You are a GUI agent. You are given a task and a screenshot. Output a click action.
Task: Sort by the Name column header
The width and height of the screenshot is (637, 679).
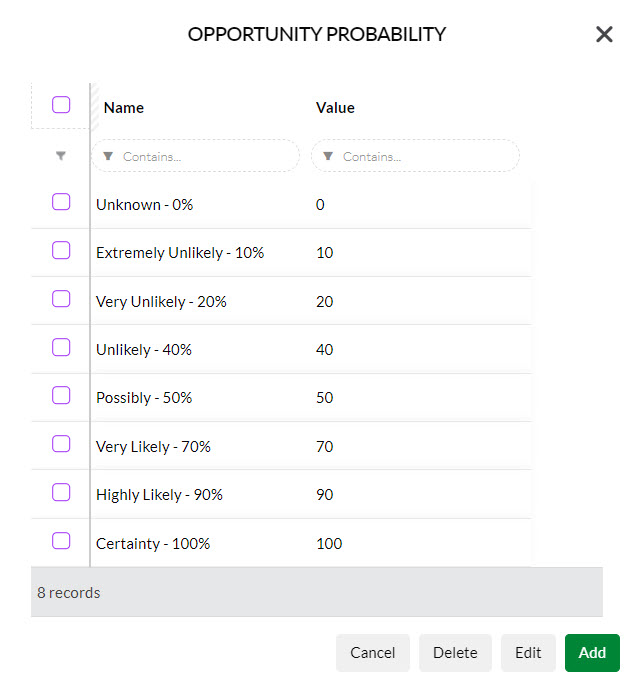124,108
